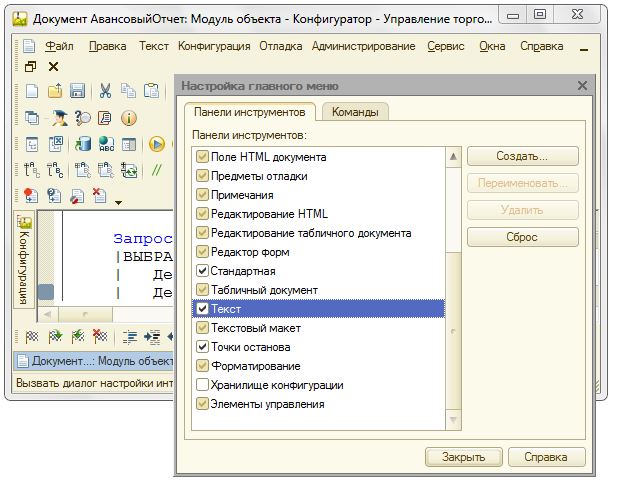Expand the toolbar overflow dropdown arrow
623x495 pixels.
point(120,202)
